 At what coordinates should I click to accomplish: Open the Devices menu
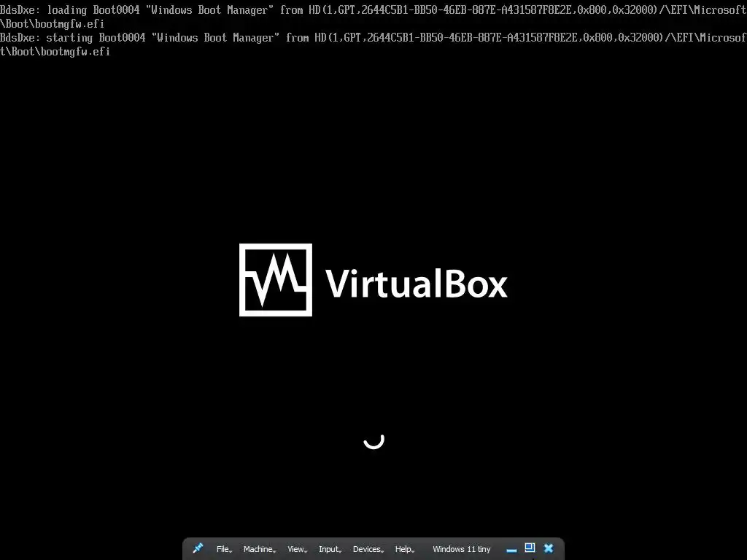pyautogui.click(x=368, y=549)
